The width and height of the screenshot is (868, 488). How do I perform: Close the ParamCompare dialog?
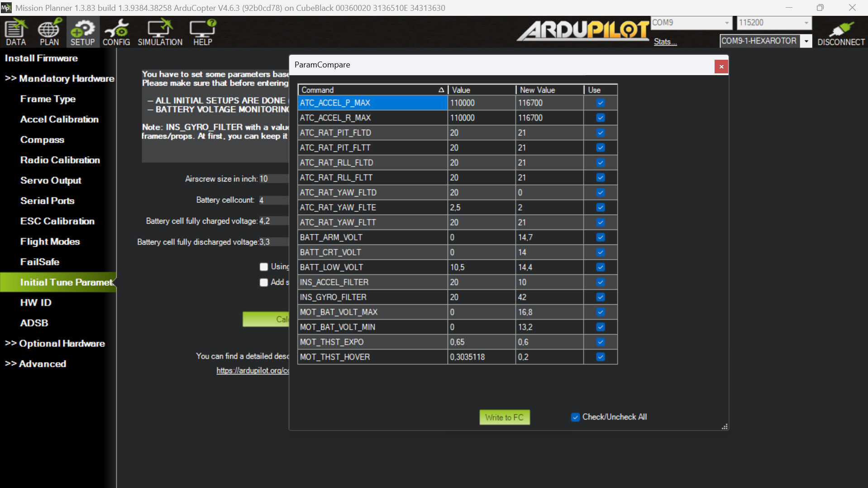(x=721, y=67)
